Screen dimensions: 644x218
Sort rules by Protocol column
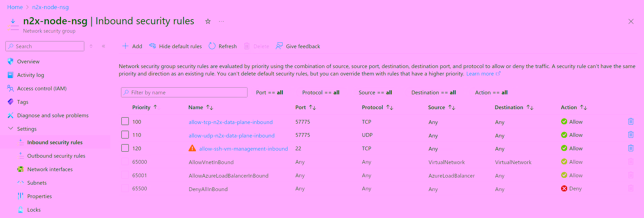coord(378,107)
